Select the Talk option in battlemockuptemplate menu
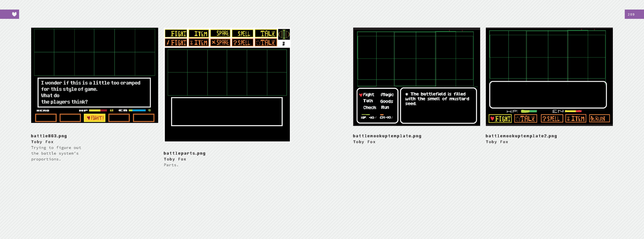Viewport: 644px width, 239px height. [x=368, y=101]
